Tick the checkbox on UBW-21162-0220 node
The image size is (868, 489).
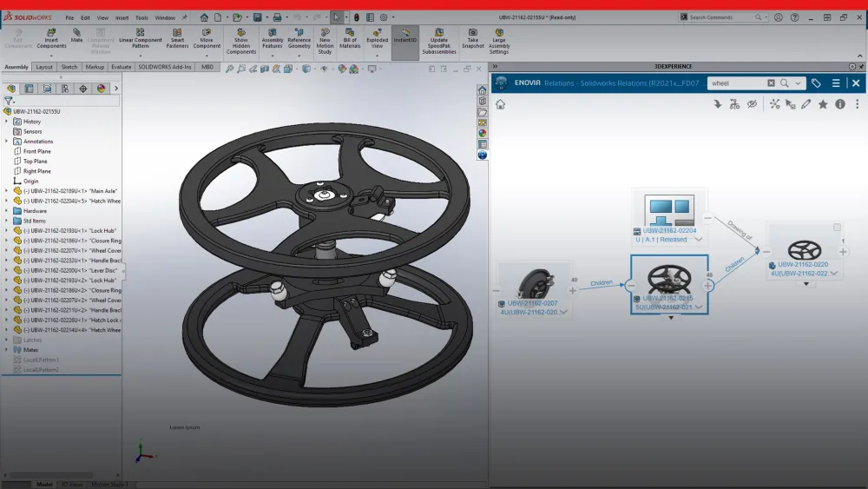pos(837,228)
